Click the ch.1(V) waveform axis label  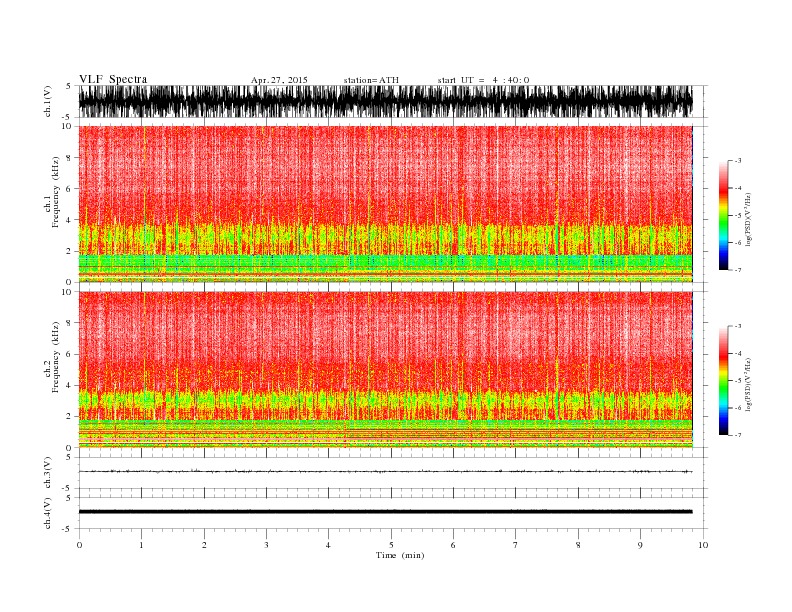(48, 101)
